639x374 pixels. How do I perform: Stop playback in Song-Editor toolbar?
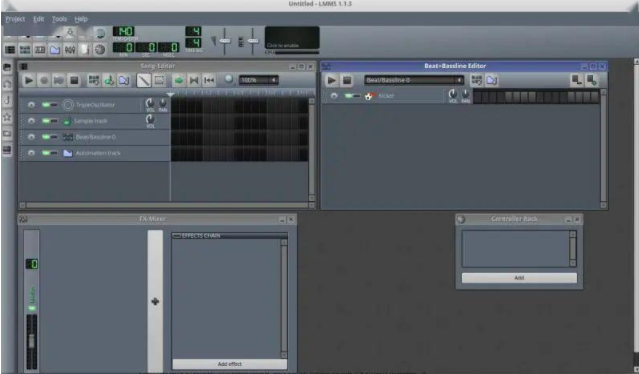pyautogui.click(x=74, y=80)
